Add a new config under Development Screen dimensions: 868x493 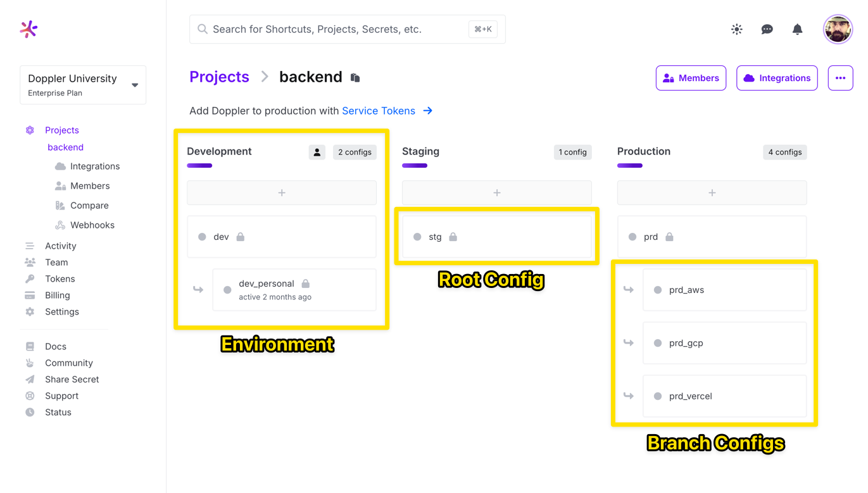point(282,193)
